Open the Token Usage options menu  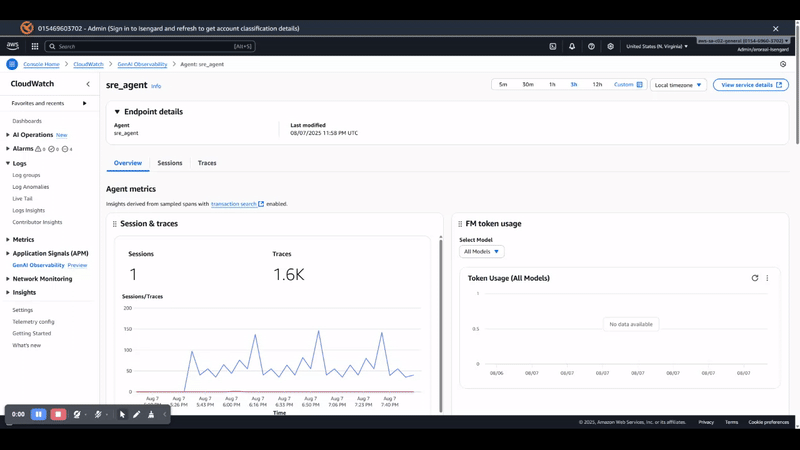(x=767, y=278)
